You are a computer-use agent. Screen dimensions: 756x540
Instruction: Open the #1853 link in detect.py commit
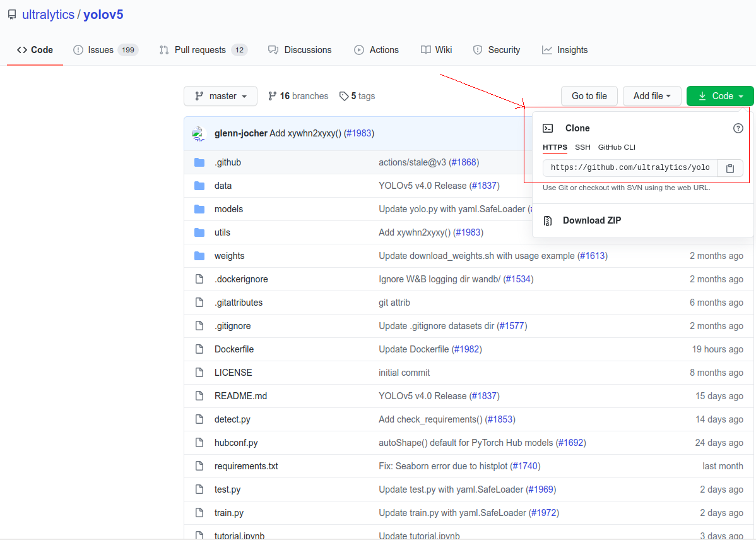click(x=500, y=419)
